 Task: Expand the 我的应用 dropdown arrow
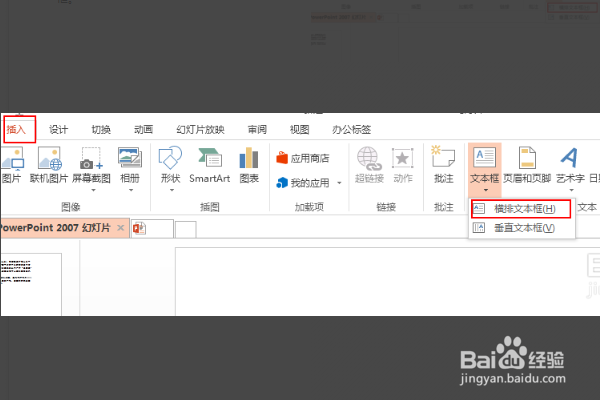339,183
